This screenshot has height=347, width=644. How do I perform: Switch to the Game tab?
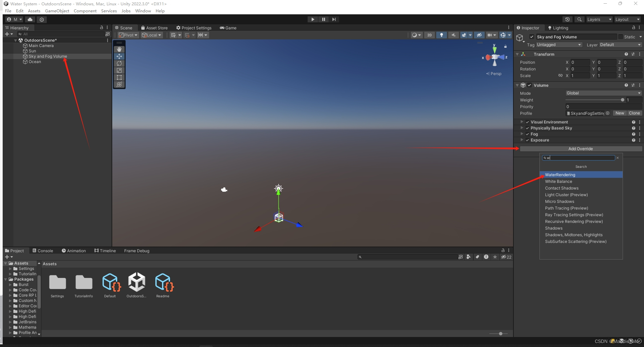tap(228, 28)
